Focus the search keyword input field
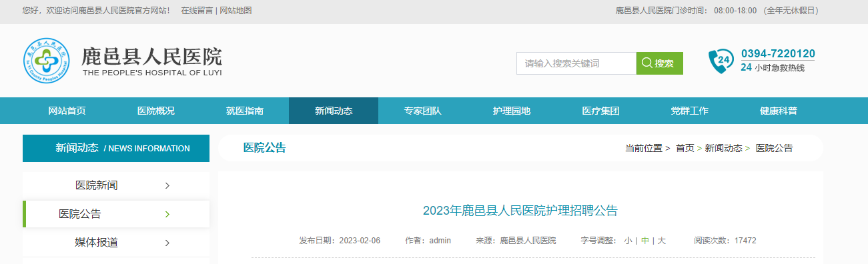 [x=576, y=63]
